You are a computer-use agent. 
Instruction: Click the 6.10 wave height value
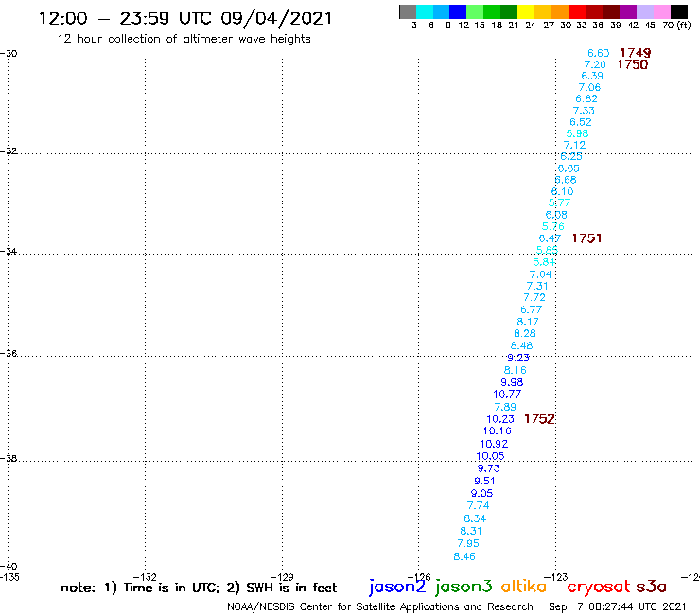pyautogui.click(x=562, y=191)
